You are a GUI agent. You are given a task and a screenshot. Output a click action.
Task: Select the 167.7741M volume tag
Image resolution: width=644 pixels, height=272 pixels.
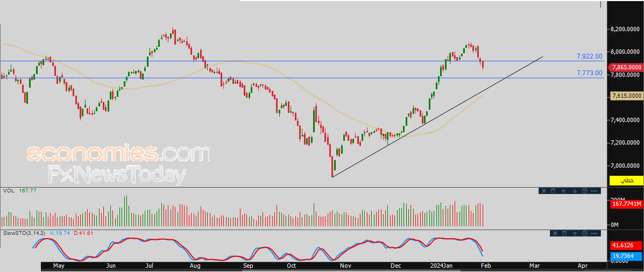pos(626,204)
